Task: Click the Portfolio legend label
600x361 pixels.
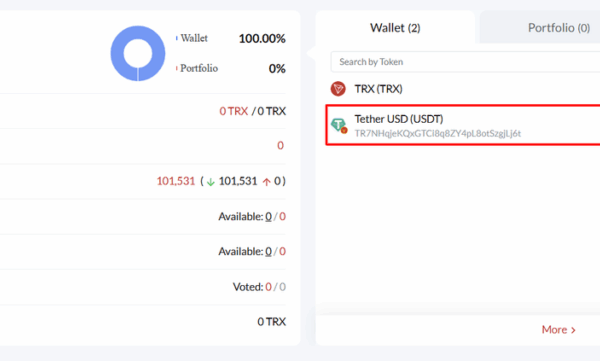Action: [x=199, y=68]
